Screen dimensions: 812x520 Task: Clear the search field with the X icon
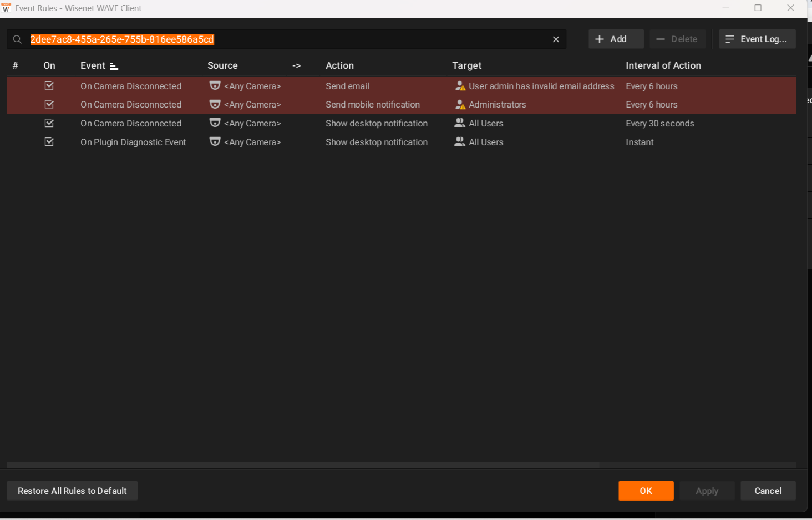tap(556, 39)
